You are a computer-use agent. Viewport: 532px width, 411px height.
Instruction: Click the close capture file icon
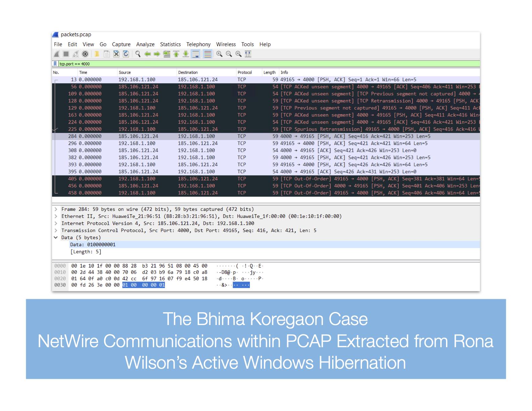coord(116,54)
